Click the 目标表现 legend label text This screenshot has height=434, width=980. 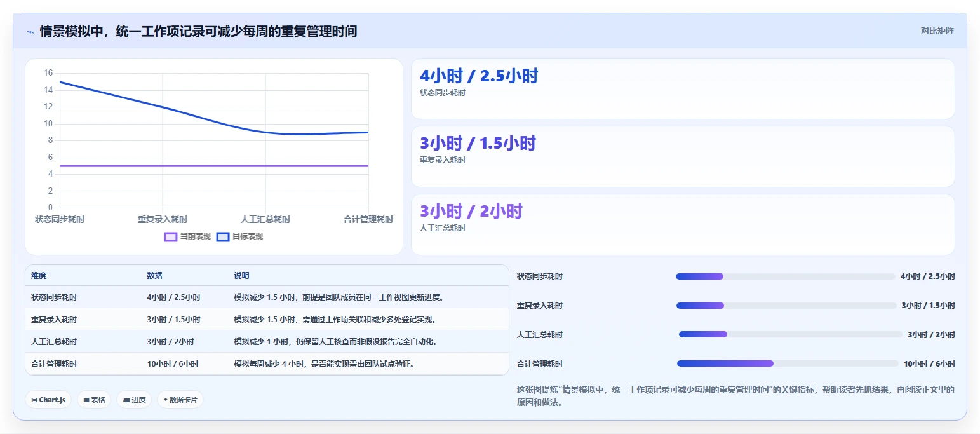click(x=248, y=236)
